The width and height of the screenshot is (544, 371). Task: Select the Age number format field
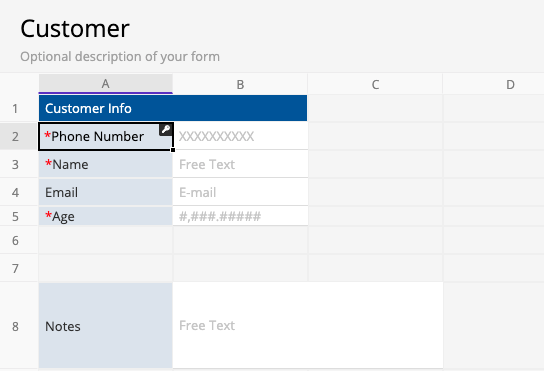pos(240,216)
